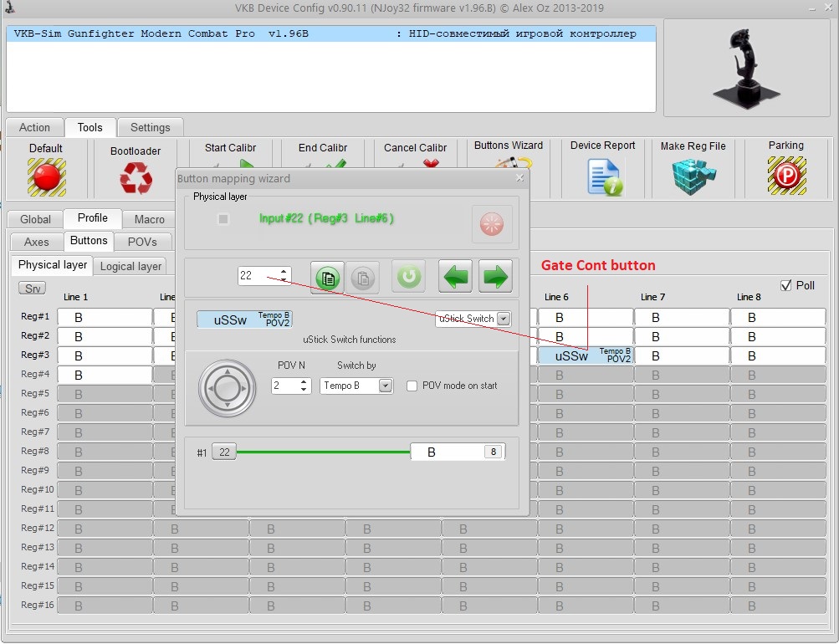Increase the POV N stepper value

coord(304,382)
